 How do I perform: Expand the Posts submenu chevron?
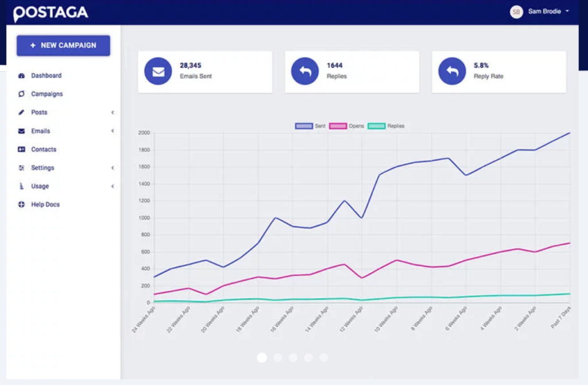[113, 112]
